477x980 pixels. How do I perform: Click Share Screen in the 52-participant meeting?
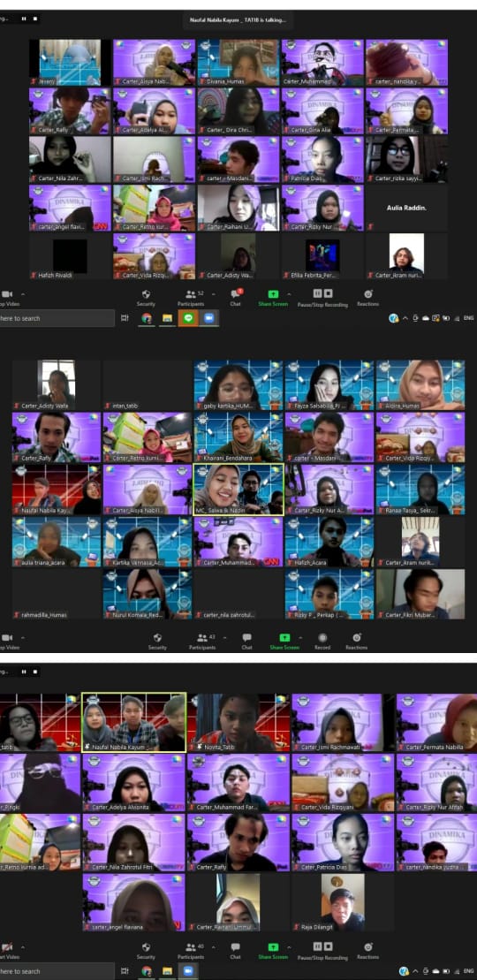pyautogui.click(x=273, y=298)
